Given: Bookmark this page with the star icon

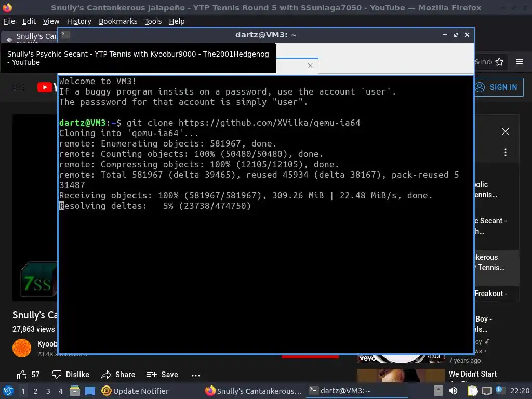Looking at the screenshot, I should [x=499, y=62].
